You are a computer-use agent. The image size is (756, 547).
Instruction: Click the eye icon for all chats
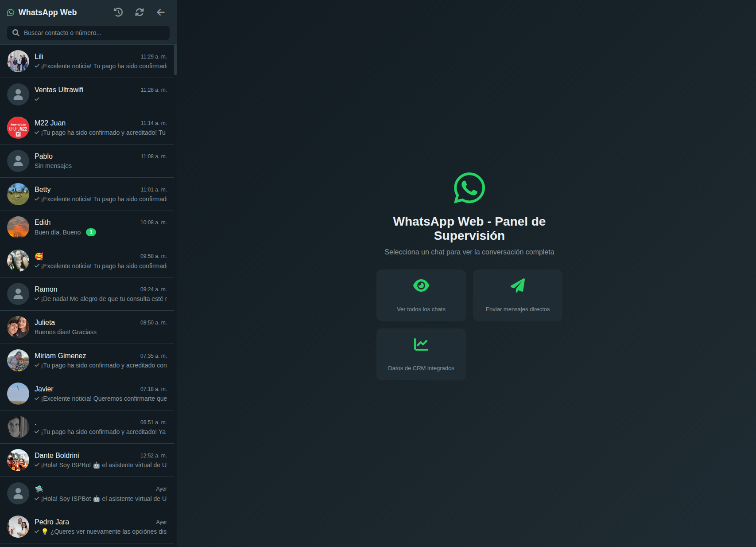[x=421, y=285]
